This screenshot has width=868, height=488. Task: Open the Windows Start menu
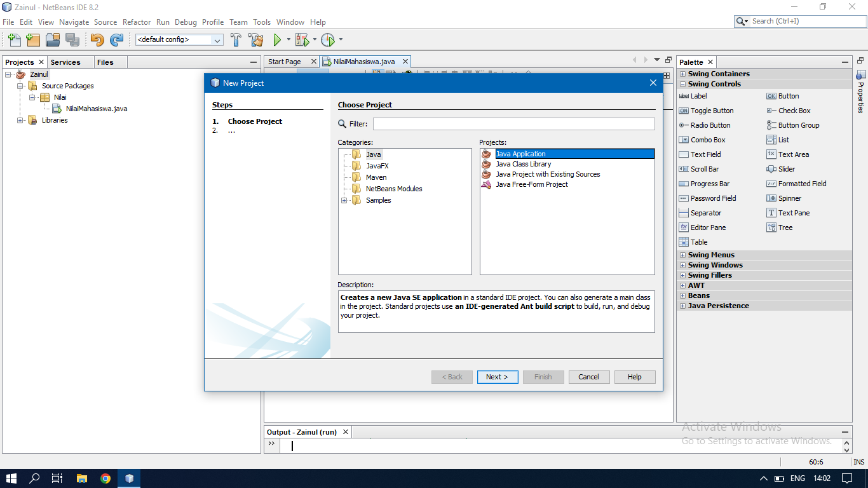(11, 478)
